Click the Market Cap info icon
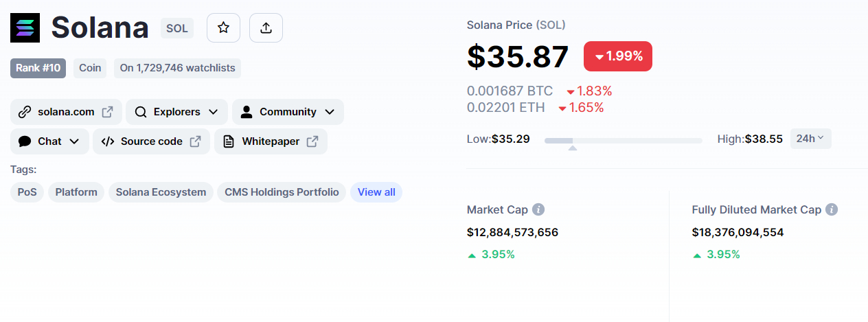The width and height of the screenshot is (868, 322). tap(539, 209)
